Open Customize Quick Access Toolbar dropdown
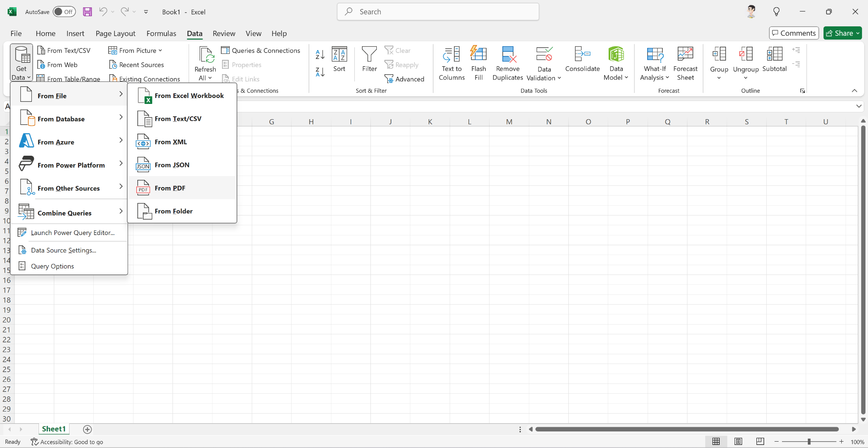 [x=146, y=12]
